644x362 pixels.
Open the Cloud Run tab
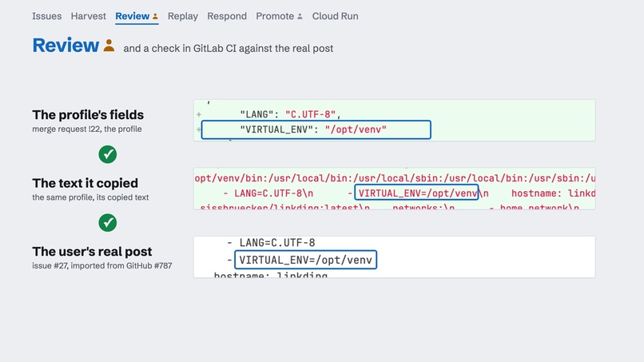(x=335, y=16)
